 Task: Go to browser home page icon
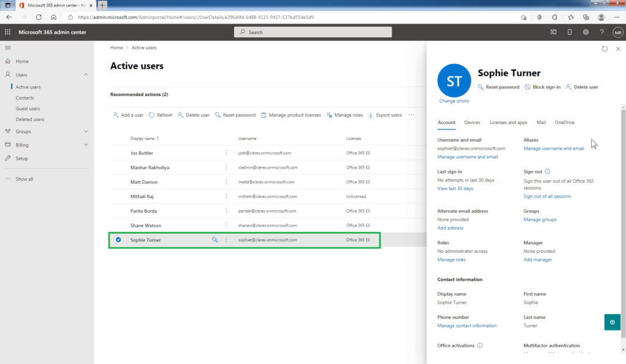(54, 17)
